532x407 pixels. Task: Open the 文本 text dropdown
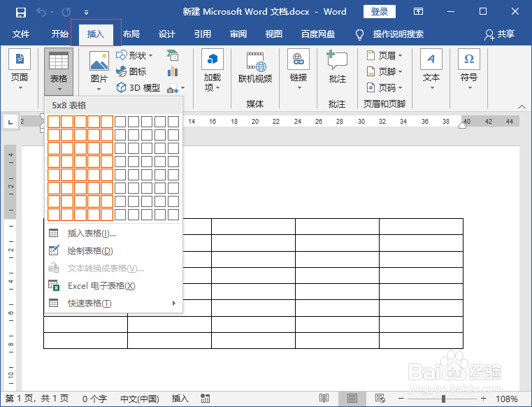click(x=431, y=70)
